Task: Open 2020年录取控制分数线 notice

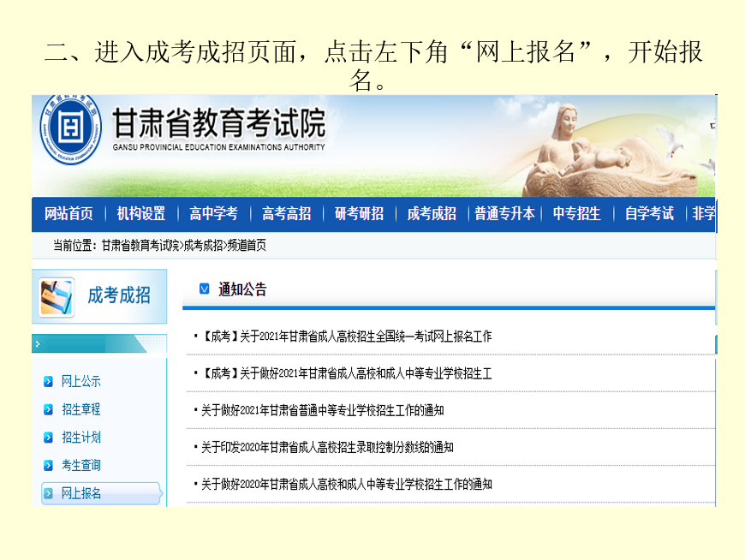Action: click(327, 447)
